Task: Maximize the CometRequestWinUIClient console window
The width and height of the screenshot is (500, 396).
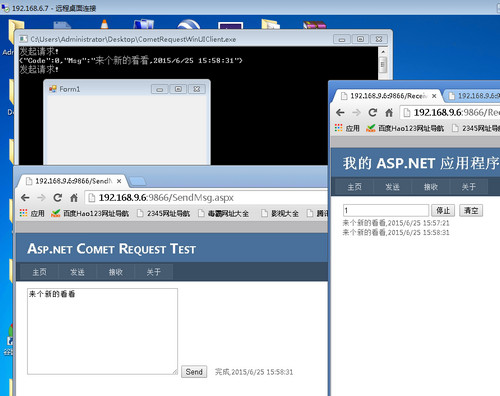Action: [x=360, y=39]
